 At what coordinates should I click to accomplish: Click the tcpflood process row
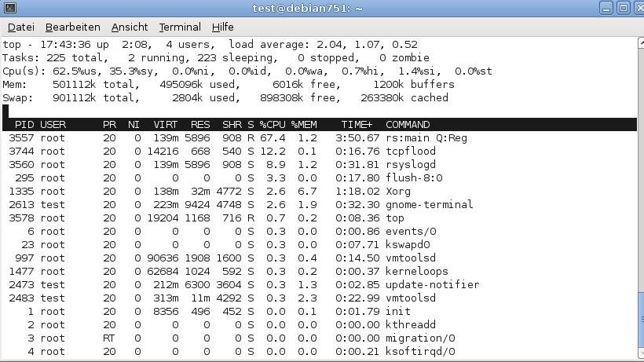[320, 151]
